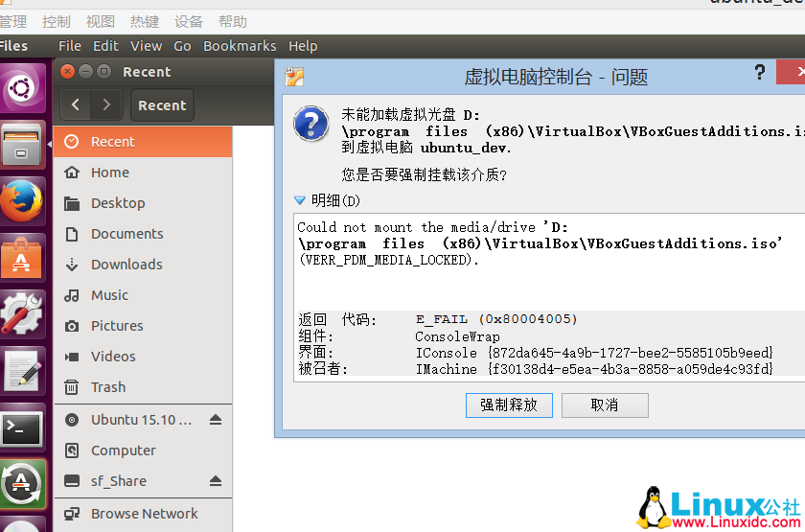Open Ubuntu Software Center launcher icon
Viewport: 805px width, 532px height.
[x=22, y=257]
